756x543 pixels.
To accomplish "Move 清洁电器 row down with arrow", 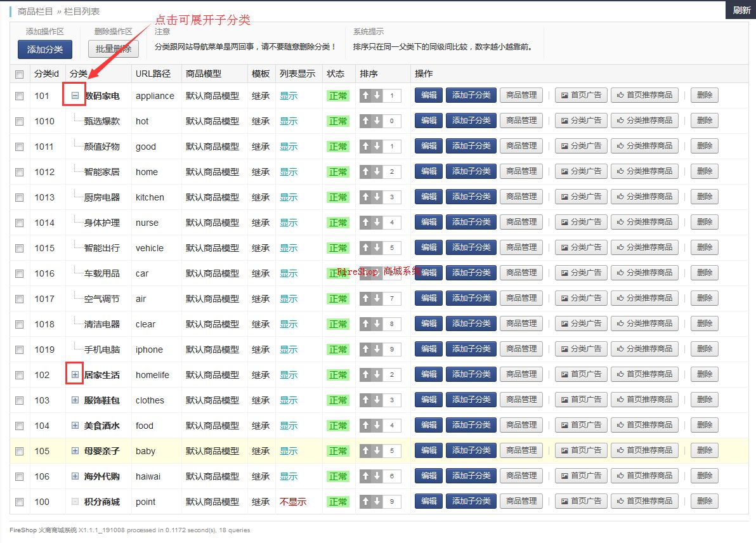I will point(377,324).
